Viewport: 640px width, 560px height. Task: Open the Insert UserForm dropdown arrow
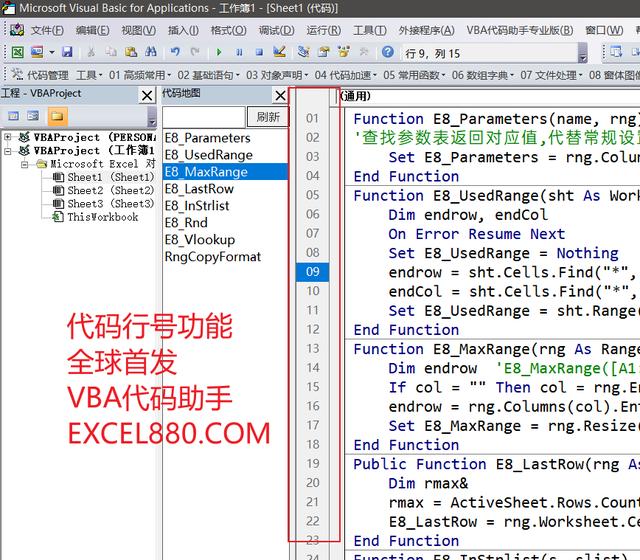click(x=52, y=52)
